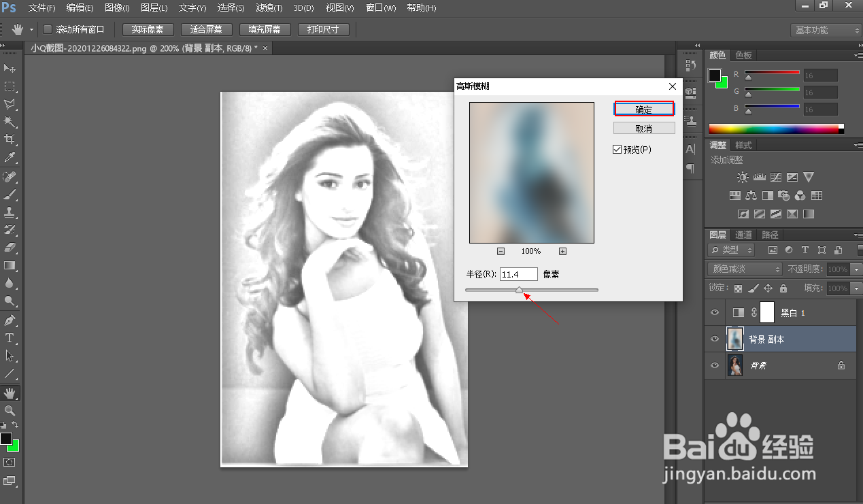The image size is (863, 504).
Task: Open the Black & White adjustment icon
Action: (768, 195)
